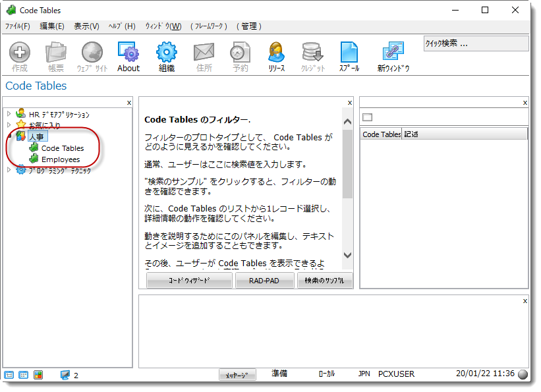Viewport: 541px width, 392px height.
Task: Click the クレジット database icon
Action: (x=312, y=52)
